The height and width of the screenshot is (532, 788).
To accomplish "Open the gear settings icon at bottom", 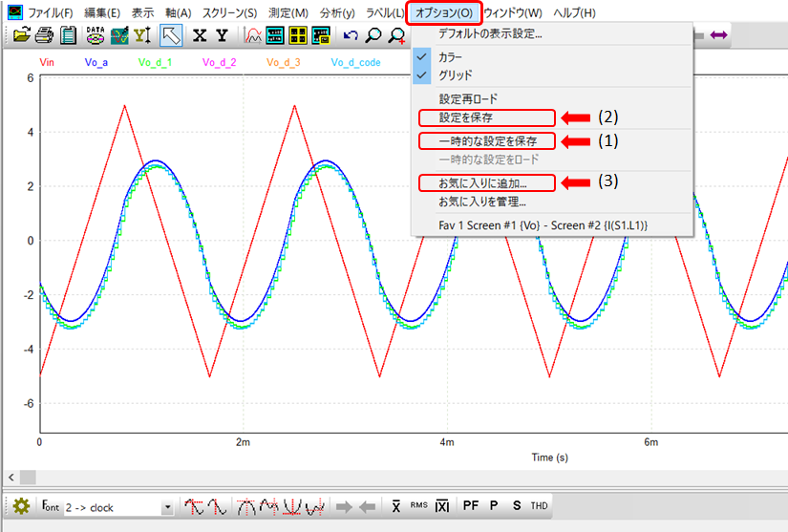I will (x=21, y=506).
